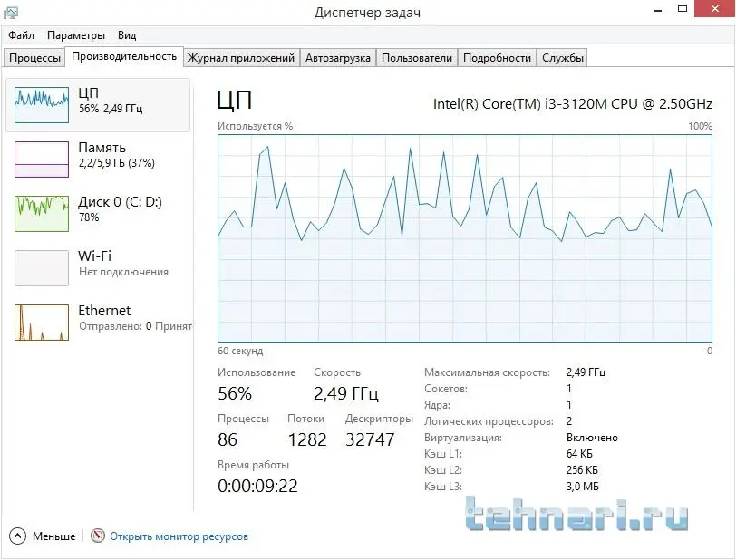Screen dimensions: 736x560
Task: Click the Логических процессоров label
Action: 489,421
